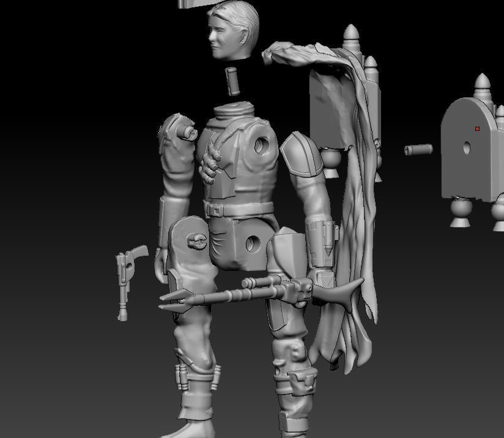Select the detached head sculpt
This screenshot has height=438, width=504.
[233, 29]
